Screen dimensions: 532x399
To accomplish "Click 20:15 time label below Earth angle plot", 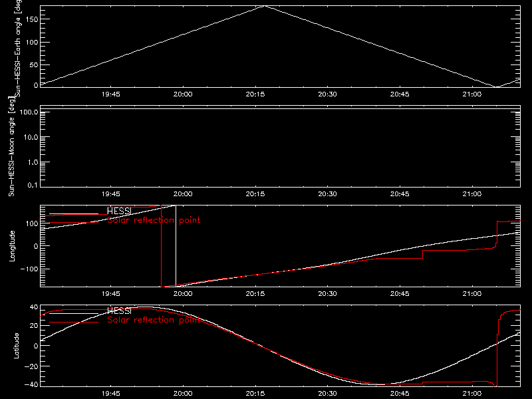I will click(x=255, y=94).
